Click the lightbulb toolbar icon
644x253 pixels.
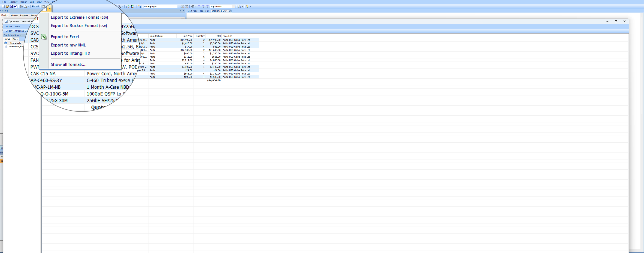247,7
